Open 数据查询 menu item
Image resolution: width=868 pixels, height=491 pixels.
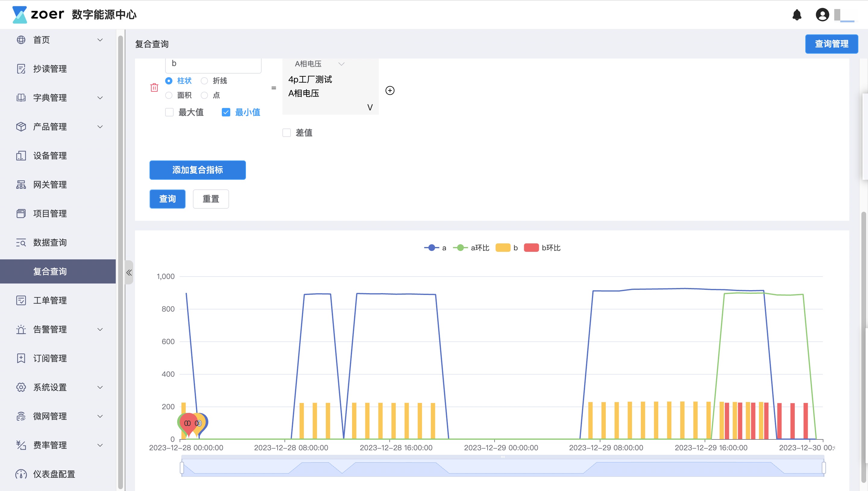(58, 242)
